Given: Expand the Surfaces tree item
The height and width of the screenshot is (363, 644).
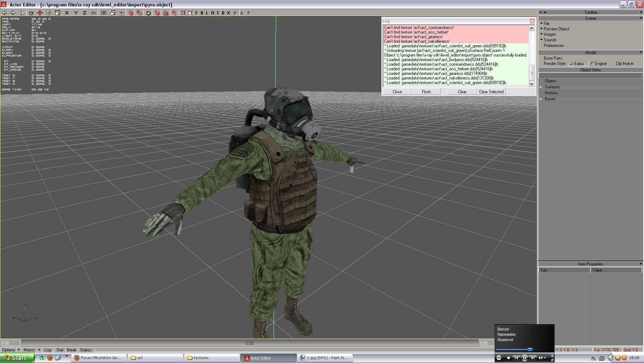Looking at the screenshot, I should click(541, 87).
